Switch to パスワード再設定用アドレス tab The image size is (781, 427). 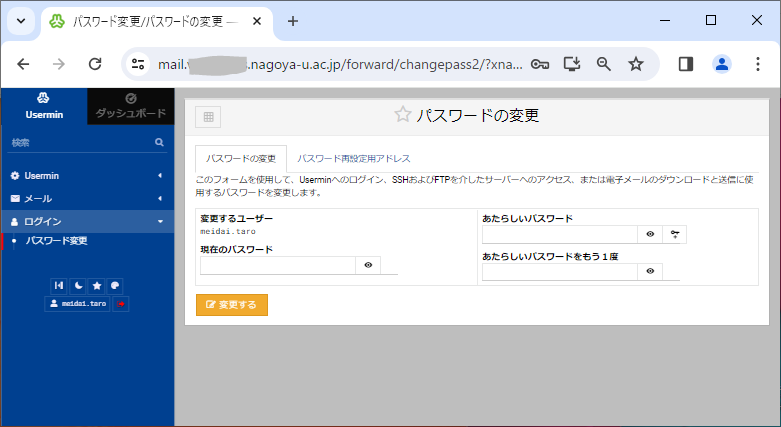click(x=354, y=158)
